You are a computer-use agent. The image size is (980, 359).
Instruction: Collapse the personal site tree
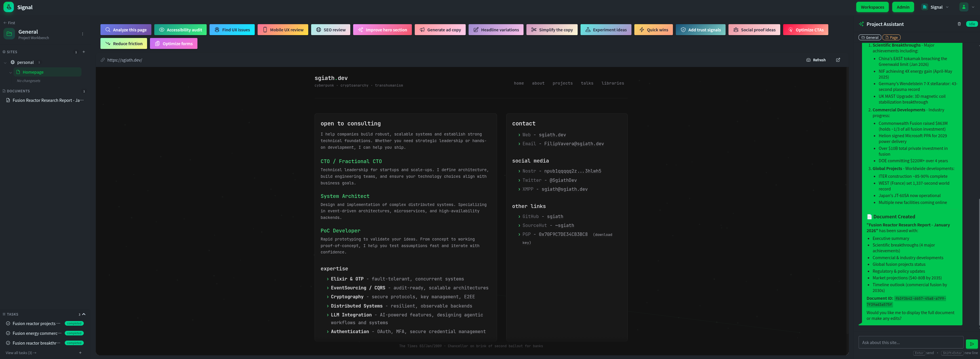point(5,62)
